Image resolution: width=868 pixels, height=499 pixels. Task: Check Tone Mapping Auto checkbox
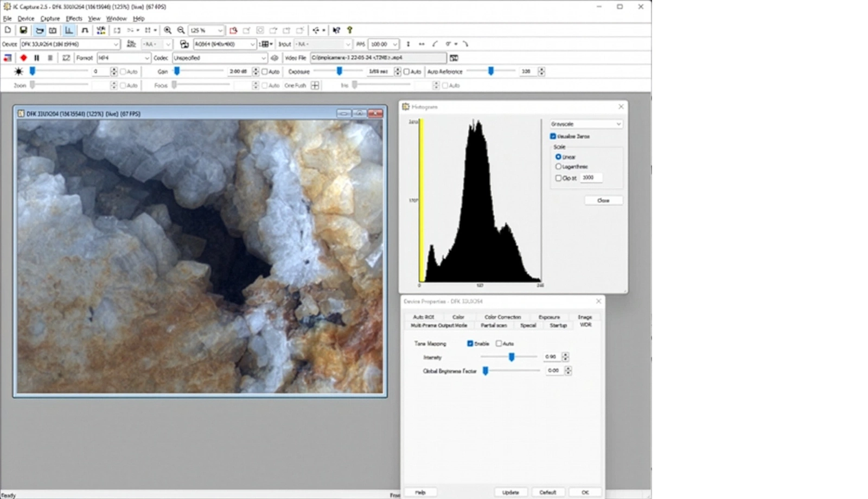pos(499,343)
